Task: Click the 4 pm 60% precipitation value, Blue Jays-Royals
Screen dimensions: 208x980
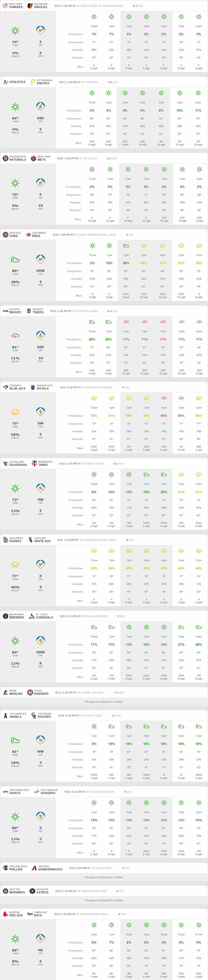Action: (x=164, y=415)
